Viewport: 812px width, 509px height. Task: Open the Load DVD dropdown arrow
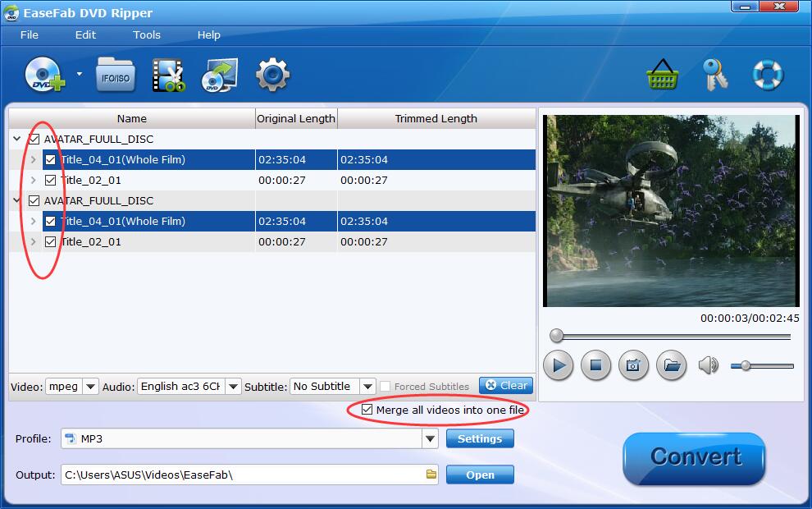pos(80,74)
